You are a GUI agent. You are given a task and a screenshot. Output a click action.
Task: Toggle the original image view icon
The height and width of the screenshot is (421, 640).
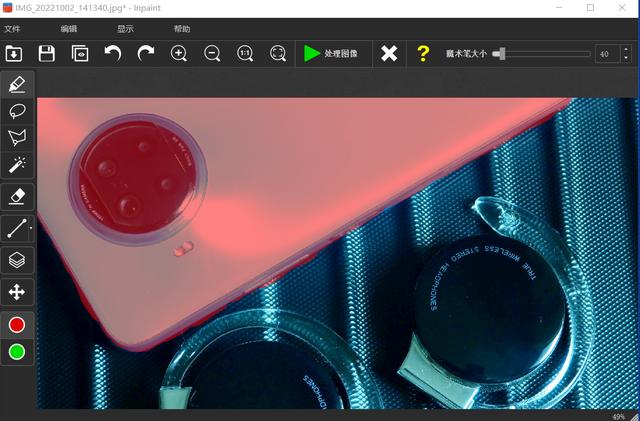pos(80,53)
